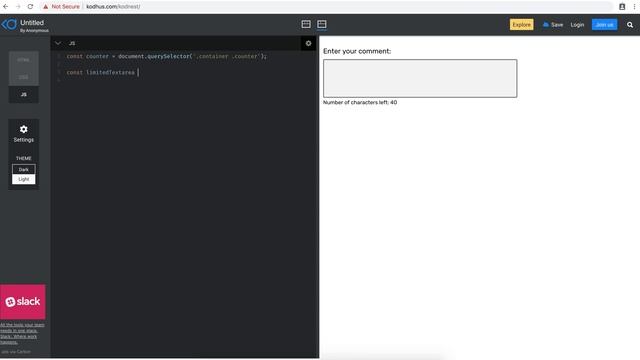Click the Explore button
The image size is (640, 360).
pos(522,24)
